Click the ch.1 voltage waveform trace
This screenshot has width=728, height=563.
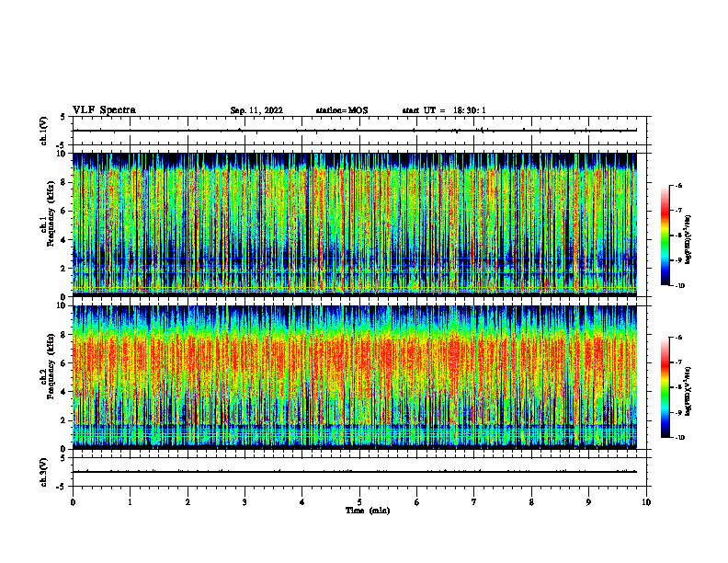(355, 131)
